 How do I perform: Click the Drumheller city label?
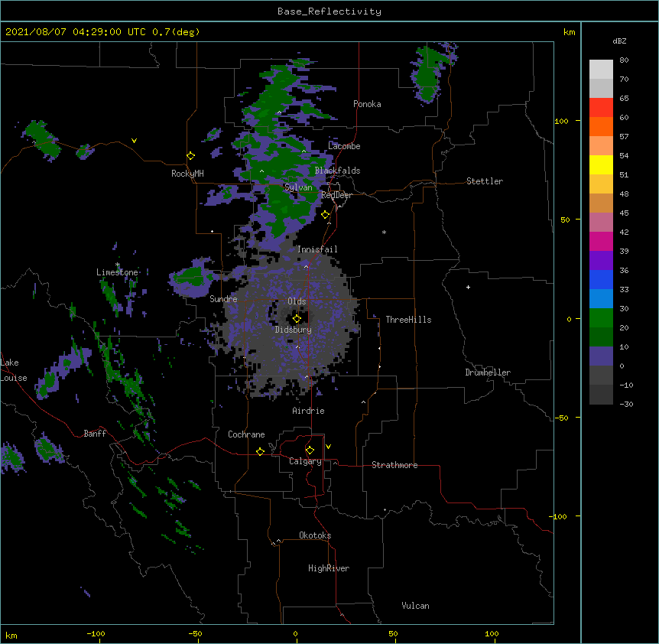click(x=488, y=372)
